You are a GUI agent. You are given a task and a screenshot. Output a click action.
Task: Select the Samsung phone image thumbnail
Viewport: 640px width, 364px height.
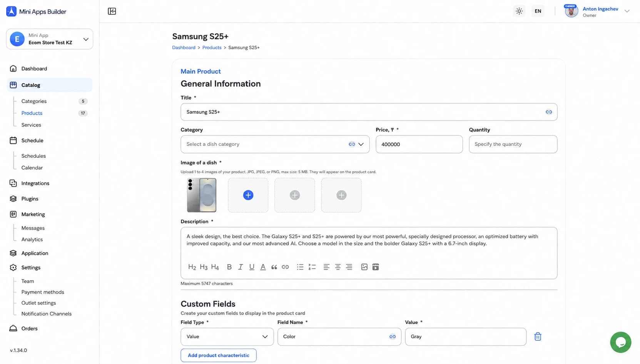click(202, 195)
